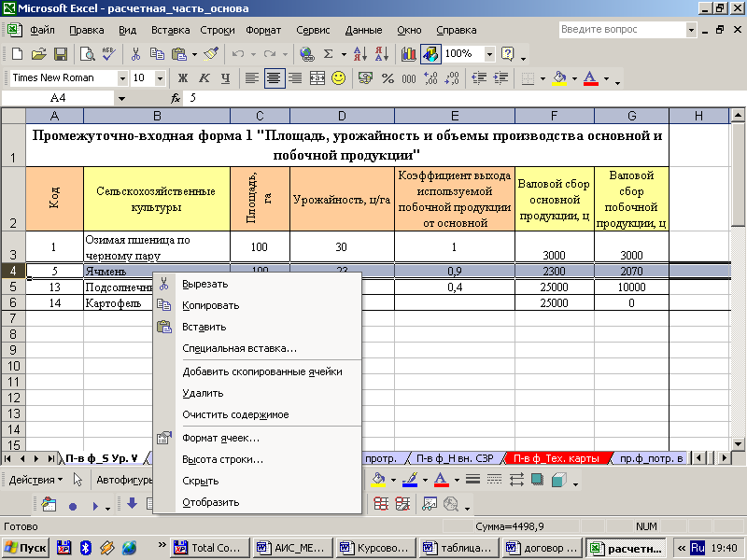The image size is (747, 560).
Task: Select the Format Painter brush
Action: pyautogui.click(x=211, y=54)
